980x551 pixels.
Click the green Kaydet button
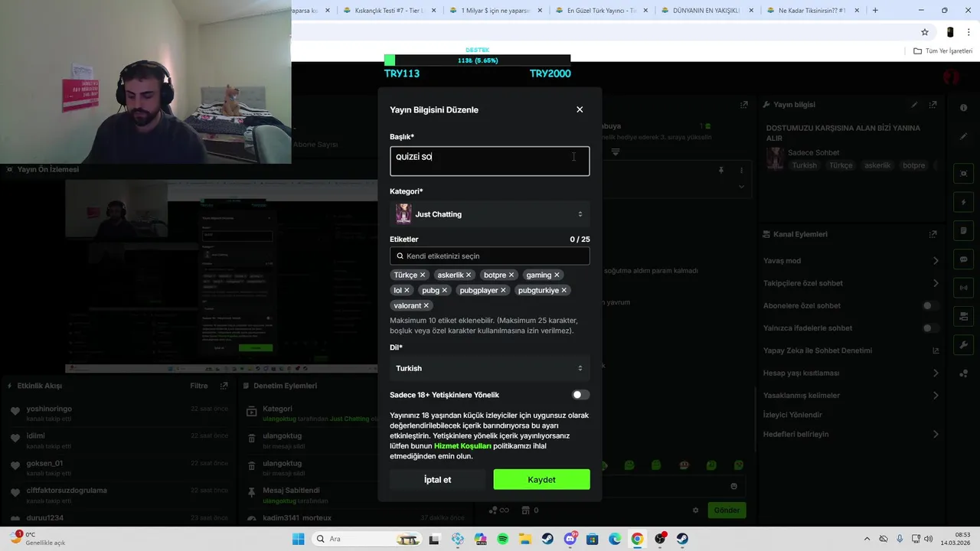[x=541, y=480]
